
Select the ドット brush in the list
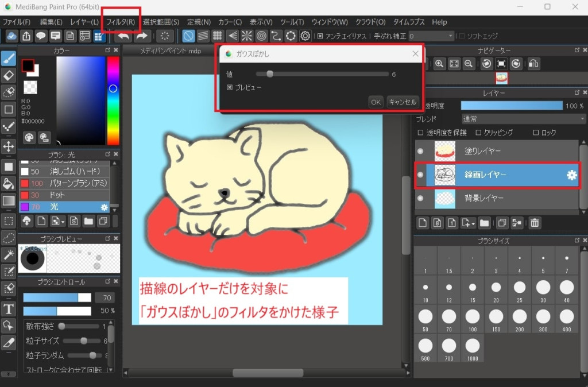point(64,195)
